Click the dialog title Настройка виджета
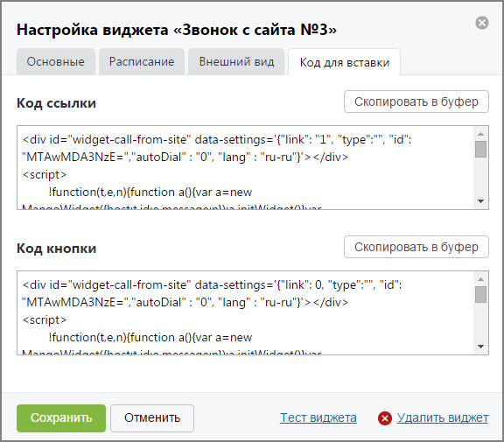 (177, 30)
